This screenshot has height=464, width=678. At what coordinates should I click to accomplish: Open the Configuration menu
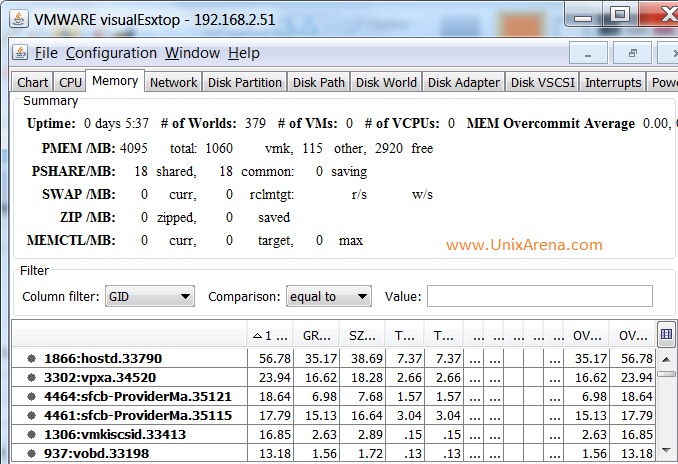(111, 53)
